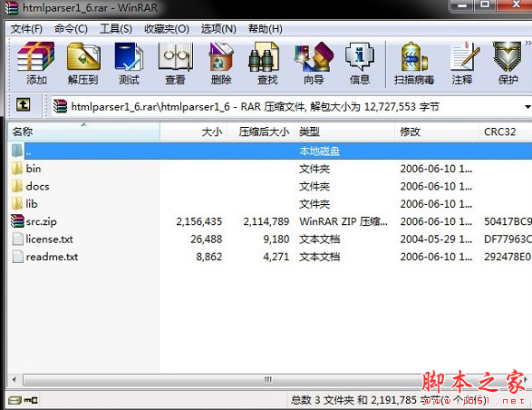Click CRC32 value DF77963C

click(508, 239)
